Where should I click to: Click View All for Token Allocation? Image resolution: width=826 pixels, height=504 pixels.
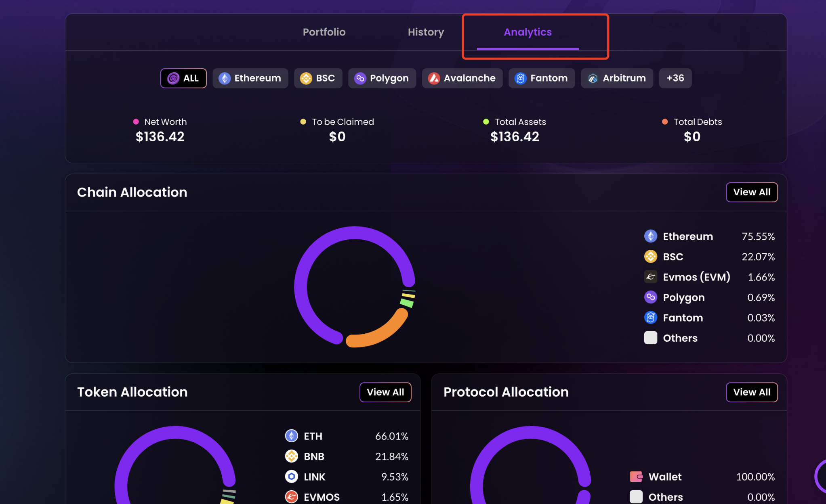(385, 392)
